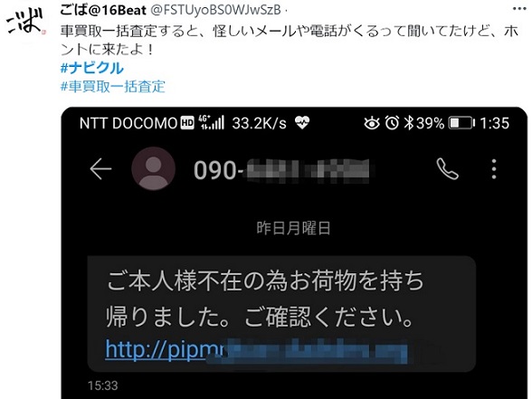This screenshot has width=532, height=399.
Task: Click the 15:33 message timestamp
Action: click(x=103, y=385)
